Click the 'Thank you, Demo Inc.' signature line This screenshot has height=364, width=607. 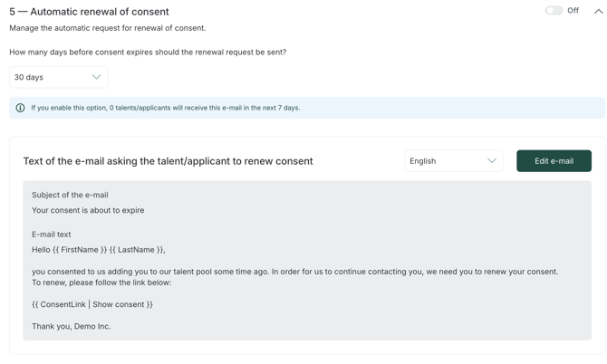[x=72, y=326]
